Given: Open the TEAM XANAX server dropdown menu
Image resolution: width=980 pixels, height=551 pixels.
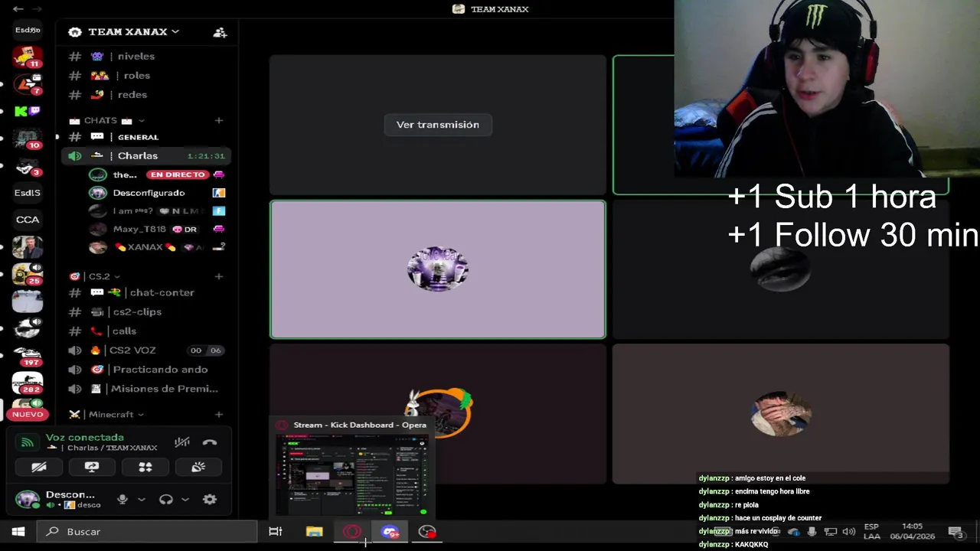Looking at the screenshot, I should point(133,32).
